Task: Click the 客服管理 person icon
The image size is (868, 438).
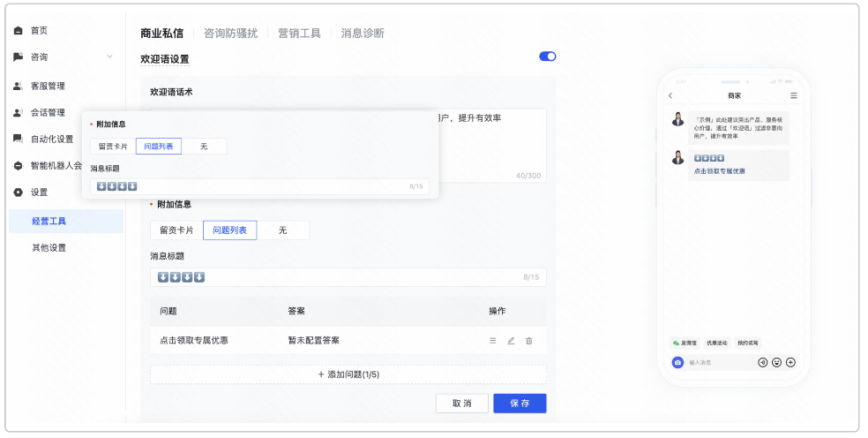Action: click(19, 86)
